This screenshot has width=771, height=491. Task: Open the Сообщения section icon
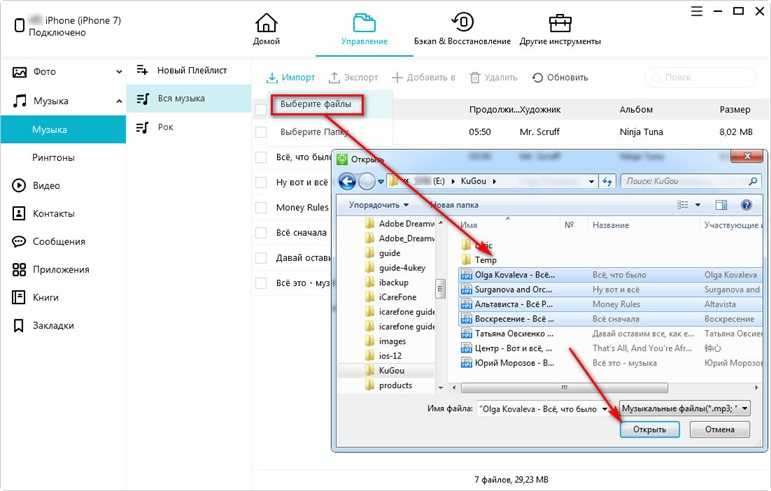[x=19, y=241]
